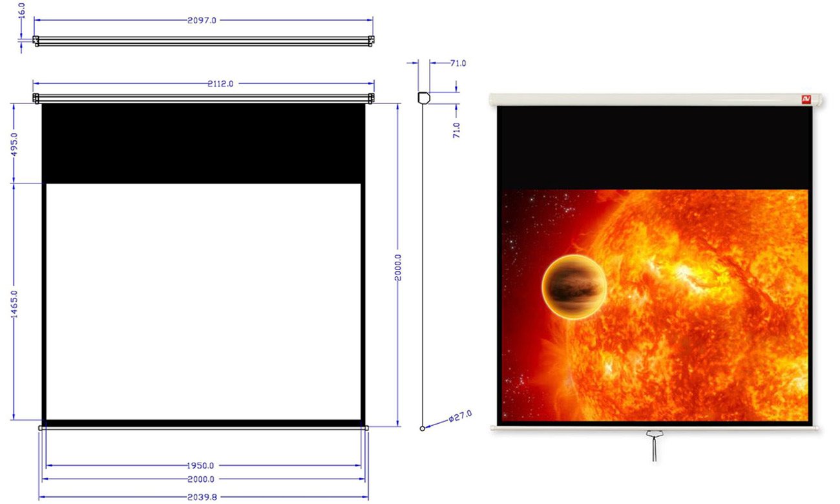Image resolution: width=840 pixels, height=504 pixels.
Task: Click the pull cord handle under the screen
Action: (655, 445)
